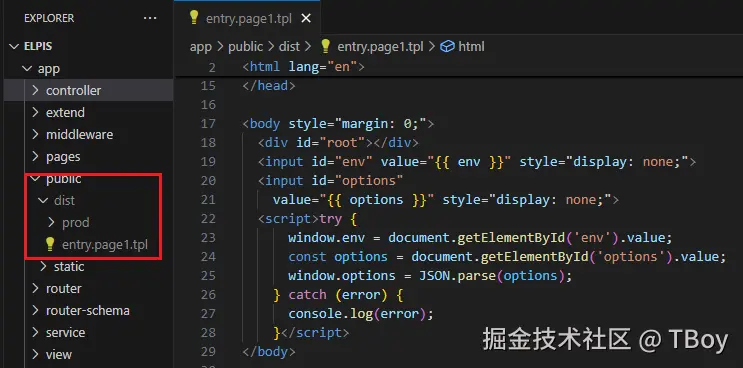Click the public breadcrumb segment
The image size is (743, 368).
(245, 46)
